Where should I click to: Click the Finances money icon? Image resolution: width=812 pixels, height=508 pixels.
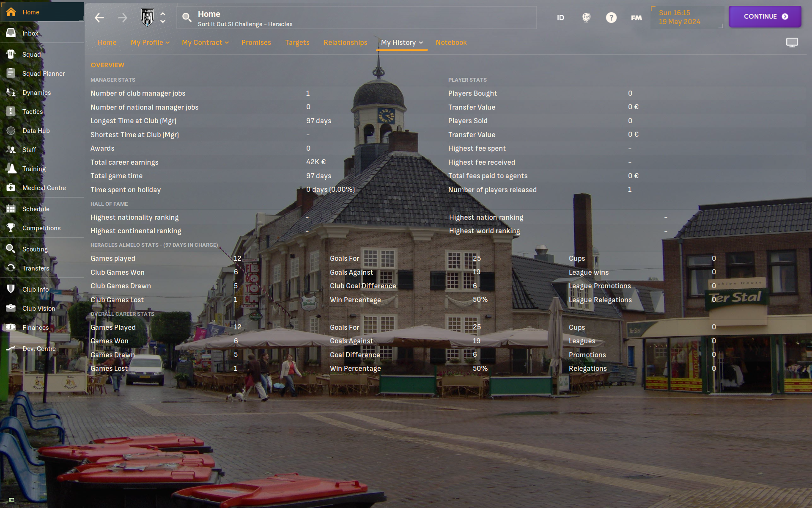[11, 327]
